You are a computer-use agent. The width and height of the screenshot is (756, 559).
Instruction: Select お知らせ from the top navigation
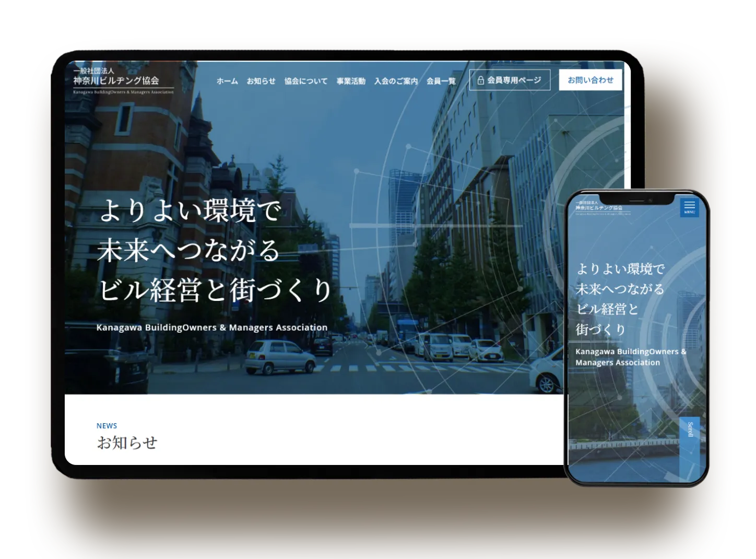(x=262, y=81)
